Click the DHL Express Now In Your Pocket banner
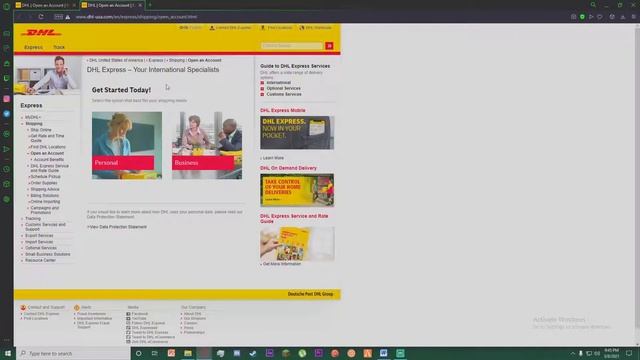The height and width of the screenshot is (360, 640). 297,132
